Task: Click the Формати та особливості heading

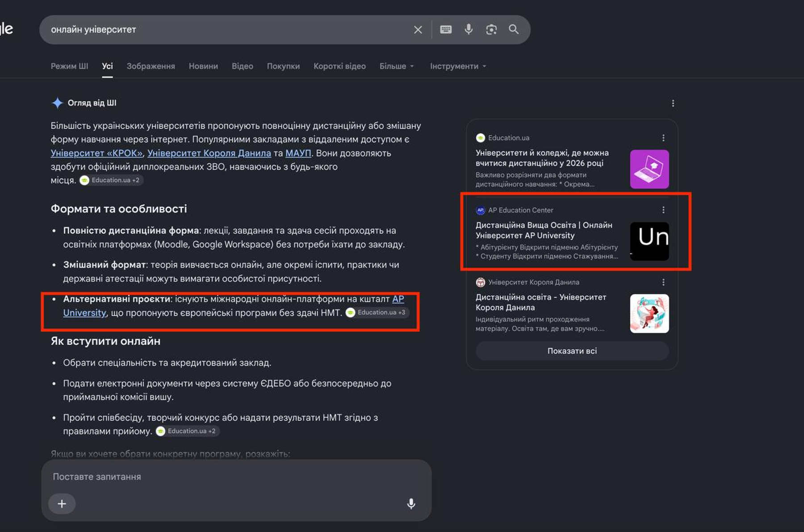Action: [119, 209]
